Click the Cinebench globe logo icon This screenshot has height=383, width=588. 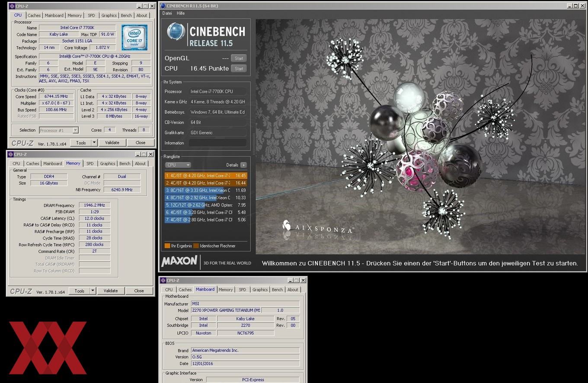[176, 32]
